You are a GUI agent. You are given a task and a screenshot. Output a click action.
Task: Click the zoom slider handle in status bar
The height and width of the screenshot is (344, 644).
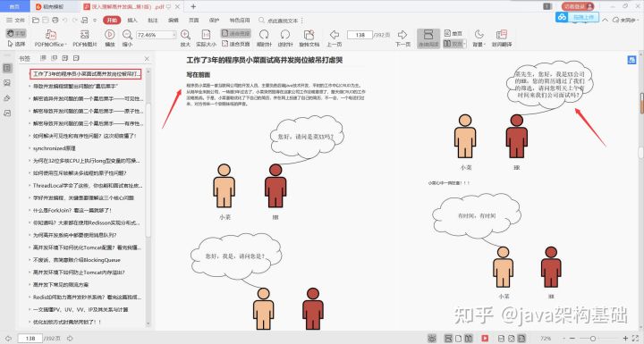point(593,339)
